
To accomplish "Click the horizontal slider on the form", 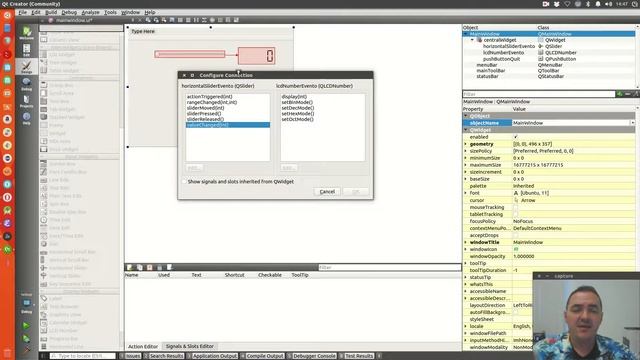I will tap(190, 54).
